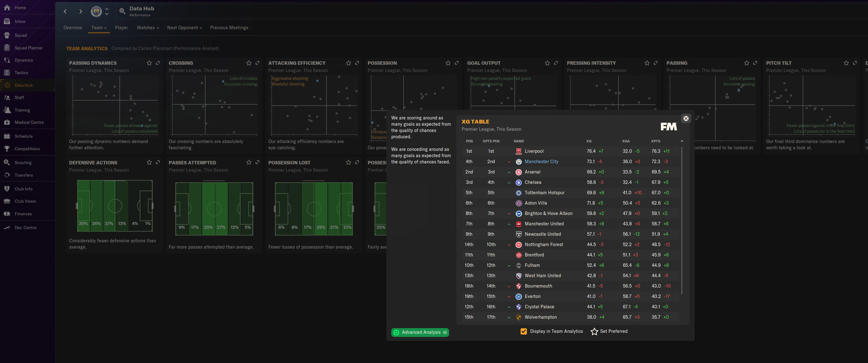Expand the Crossing panel icon
The width and height of the screenshot is (868, 363).
pos(257,63)
